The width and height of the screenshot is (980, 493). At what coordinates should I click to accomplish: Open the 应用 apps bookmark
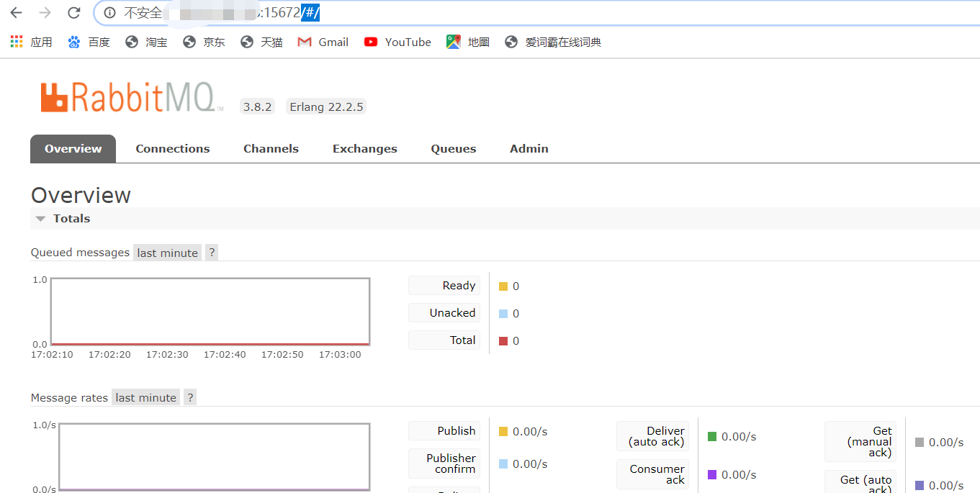point(31,42)
